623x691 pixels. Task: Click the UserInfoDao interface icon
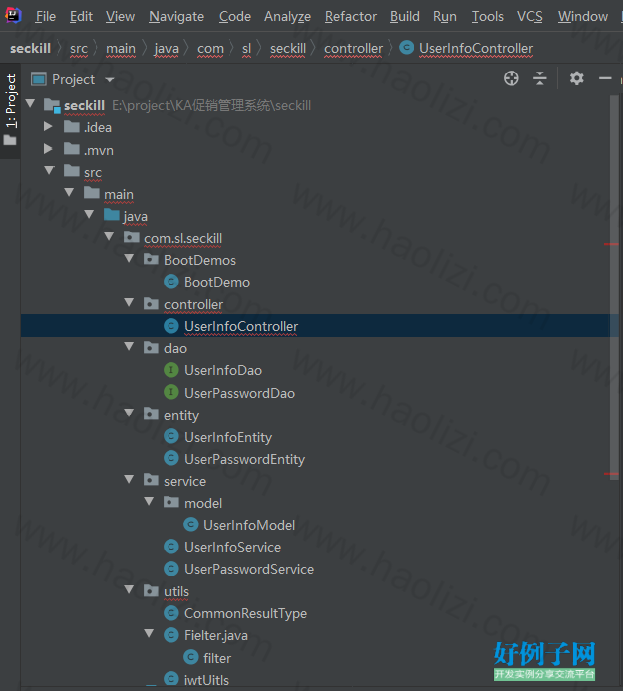[171, 370]
